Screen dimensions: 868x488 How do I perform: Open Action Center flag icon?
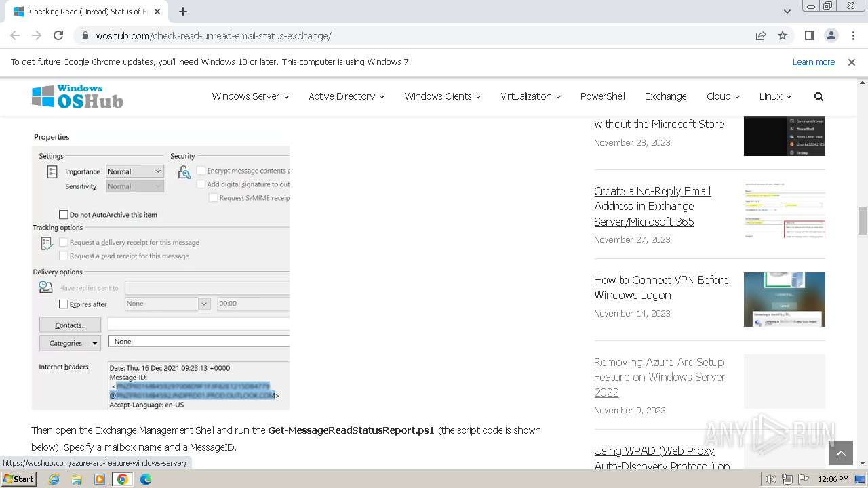(804, 479)
